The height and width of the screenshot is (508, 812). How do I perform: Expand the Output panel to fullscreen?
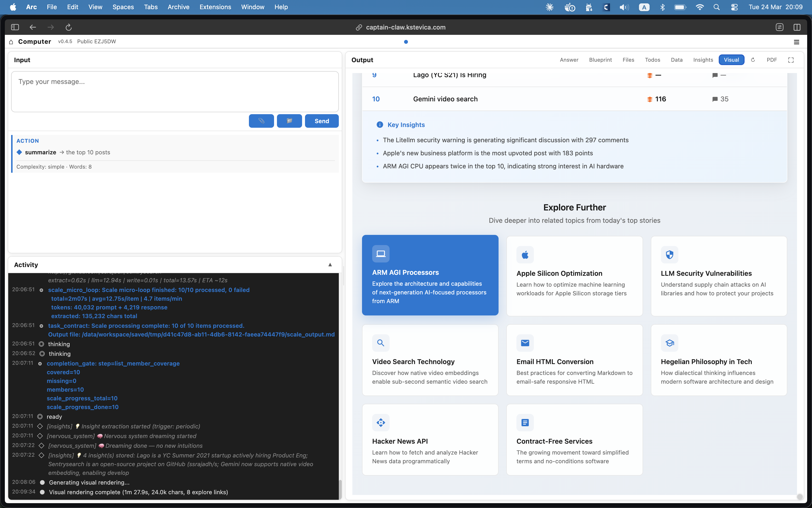point(791,60)
